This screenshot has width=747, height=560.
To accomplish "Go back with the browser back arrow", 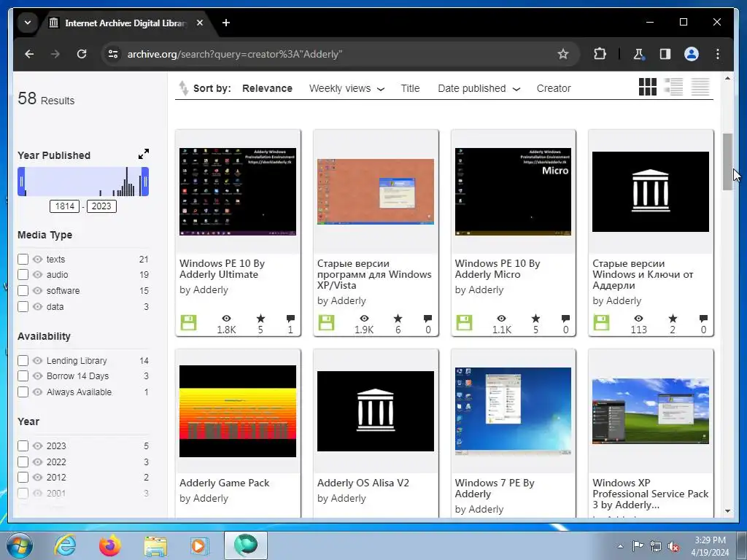I will coord(29,54).
